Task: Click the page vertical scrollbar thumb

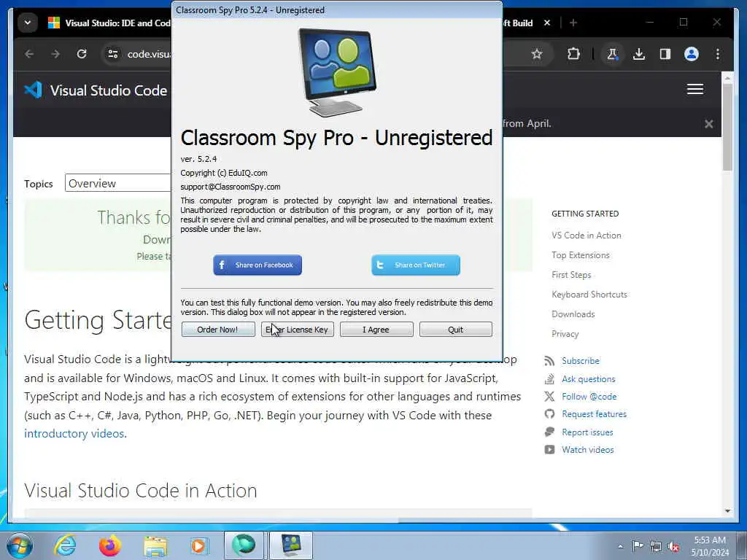Action: tap(727, 127)
